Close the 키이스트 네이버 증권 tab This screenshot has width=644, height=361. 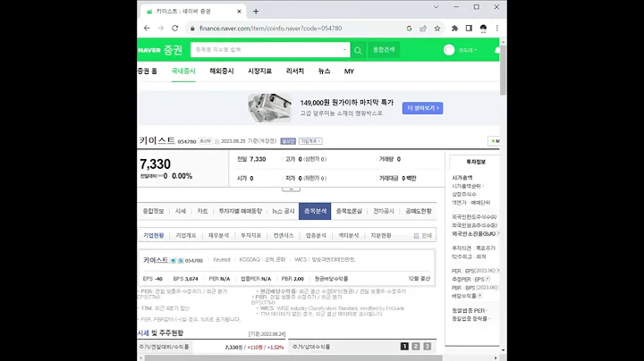(x=239, y=12)
